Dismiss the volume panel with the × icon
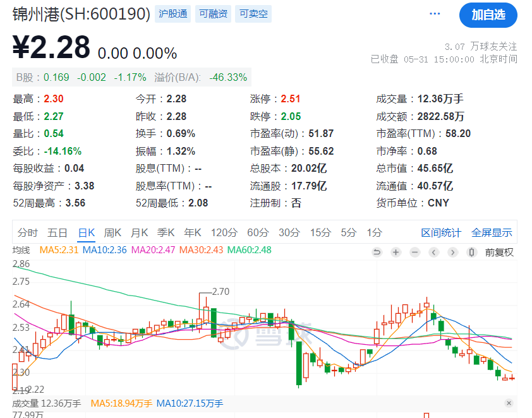This screenshot has width=532, height=418. pos(510,403)
